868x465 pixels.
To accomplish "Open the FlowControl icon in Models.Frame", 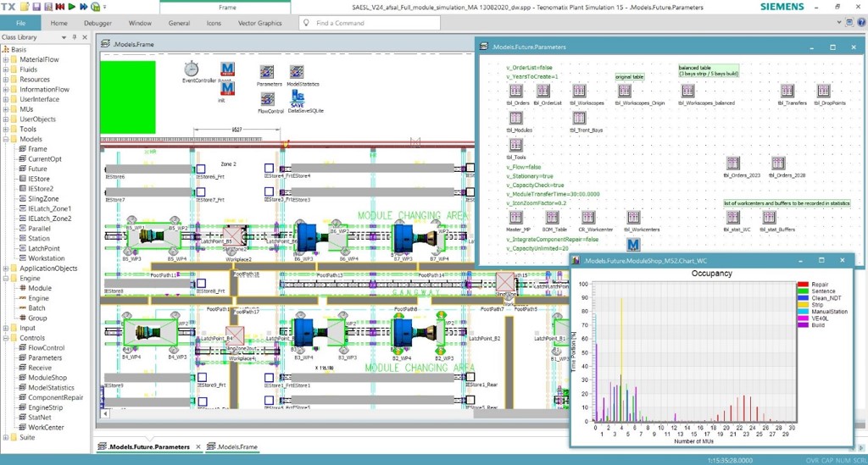I will (x=267, y=99).
